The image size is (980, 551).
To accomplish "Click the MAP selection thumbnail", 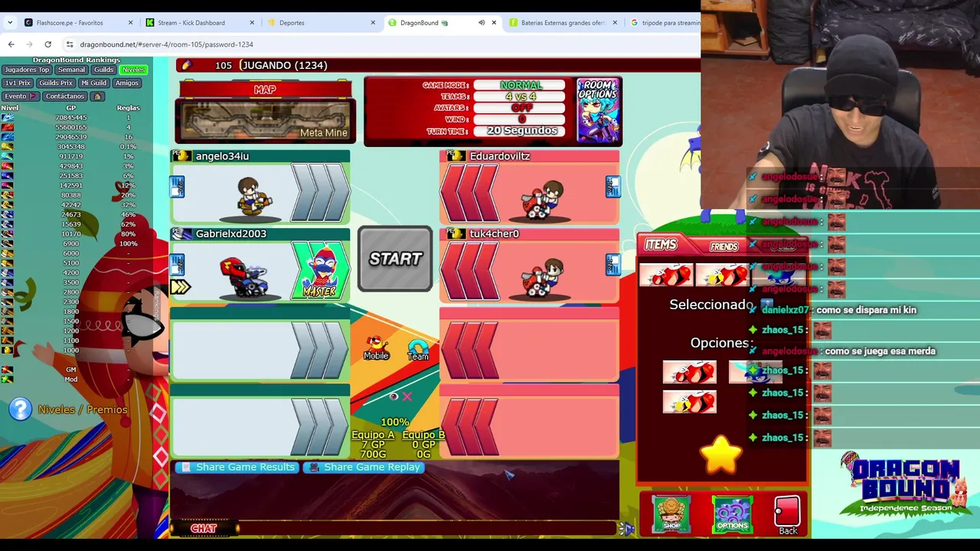I will 265,119.
